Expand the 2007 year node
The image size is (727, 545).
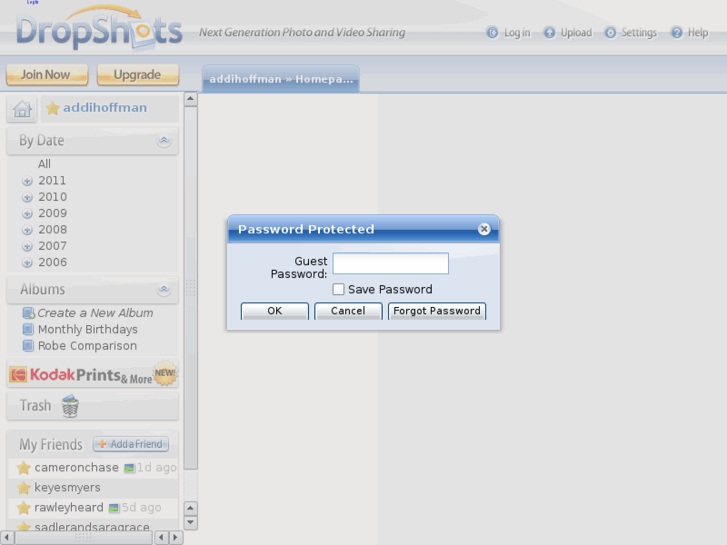point(27,246)
